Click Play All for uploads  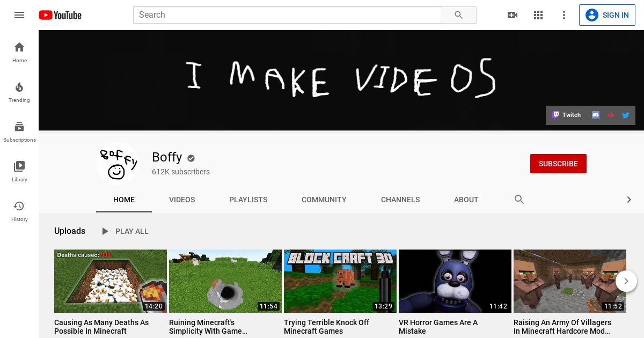click(x=125, y=231)
